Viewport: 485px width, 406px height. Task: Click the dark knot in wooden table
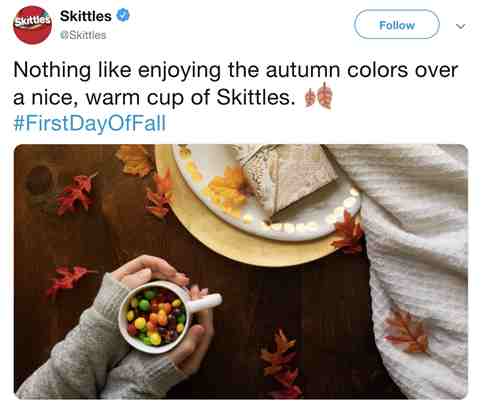click(38, 180)
